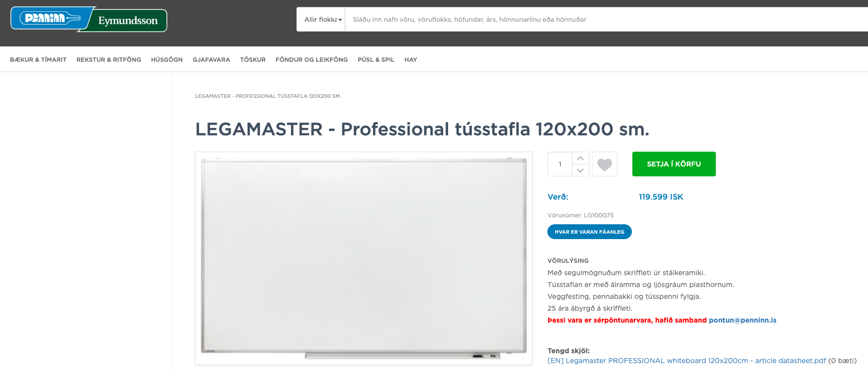
Task: Add product to wishlist with heart icon
Action: 605,164
